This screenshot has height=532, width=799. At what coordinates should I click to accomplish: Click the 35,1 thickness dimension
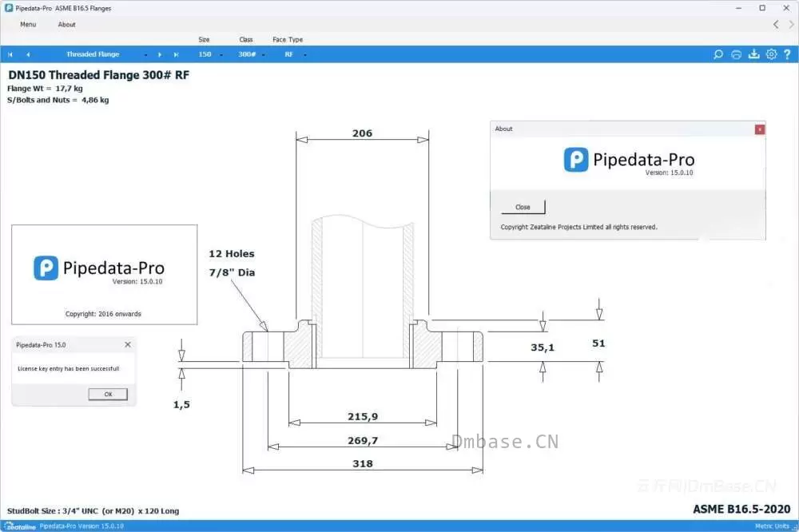[543, 347]
